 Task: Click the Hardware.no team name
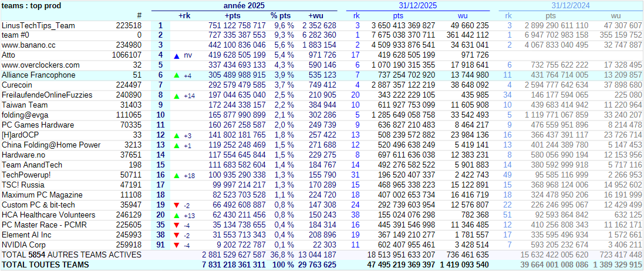(23, 155)
